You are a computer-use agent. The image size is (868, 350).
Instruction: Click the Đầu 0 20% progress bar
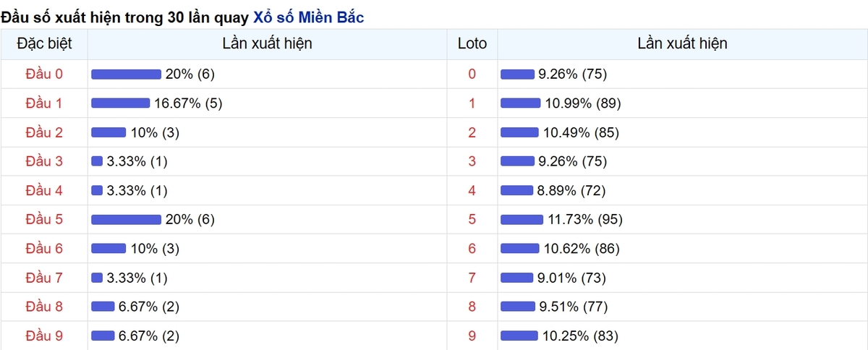click(x=126, y=74)
